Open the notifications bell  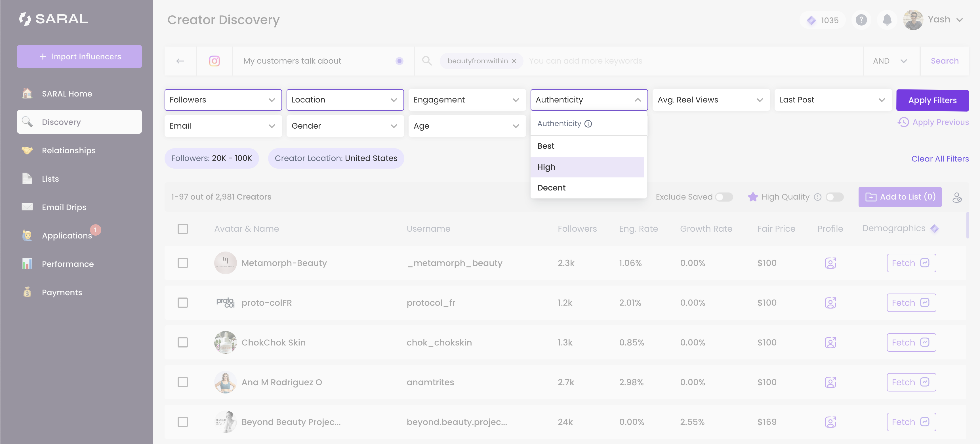click(x=887, y=20)
